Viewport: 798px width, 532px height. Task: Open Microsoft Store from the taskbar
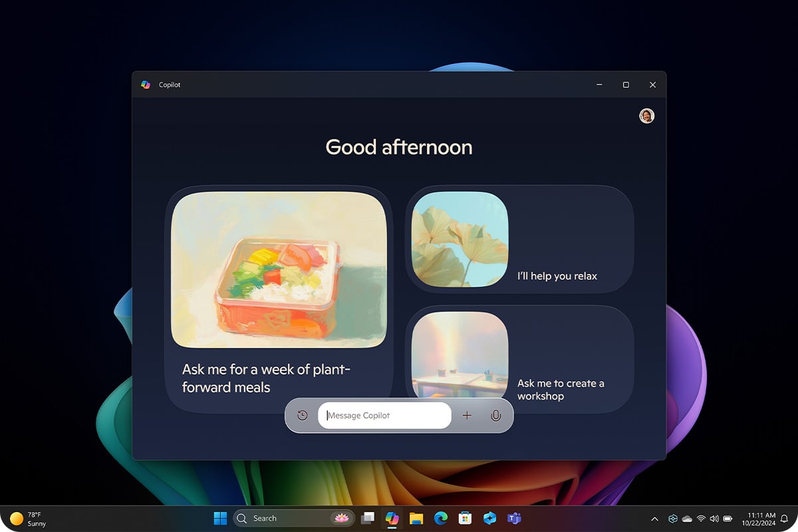point(465,518)
